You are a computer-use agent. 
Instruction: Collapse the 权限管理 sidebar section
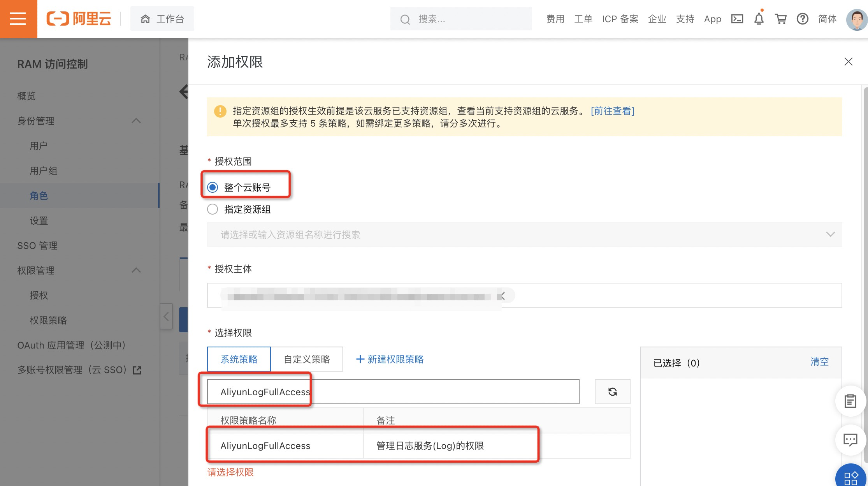pos(136,270)
